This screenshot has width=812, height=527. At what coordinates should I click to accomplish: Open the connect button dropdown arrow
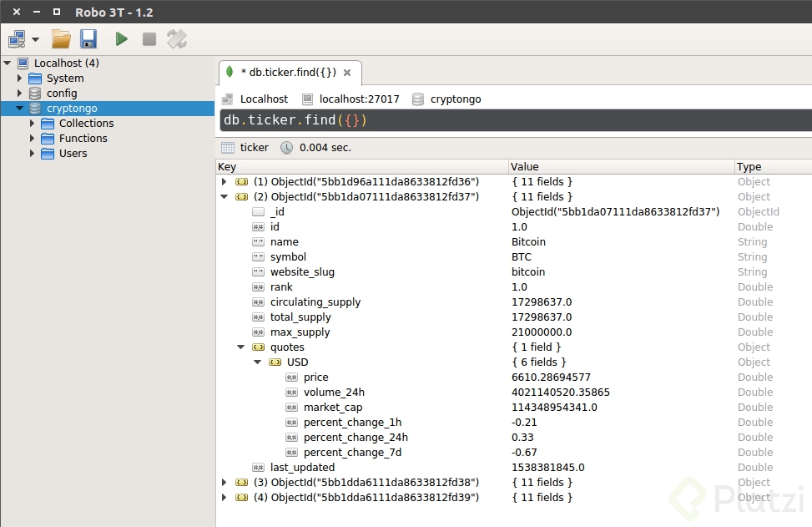pos(36,39)
